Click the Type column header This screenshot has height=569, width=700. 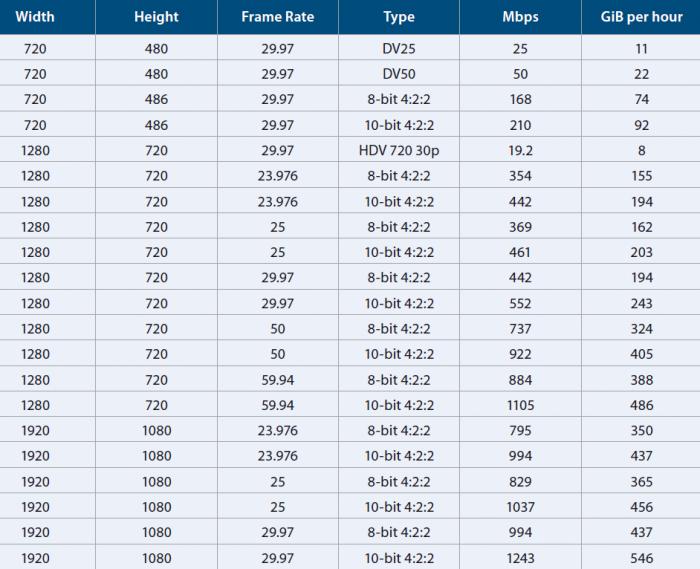tap(399, 17)
